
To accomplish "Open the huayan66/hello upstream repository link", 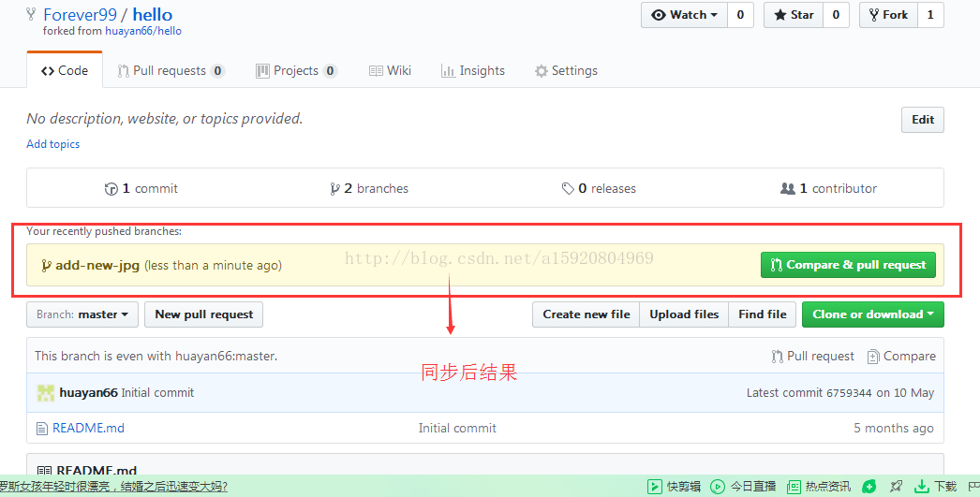I will 143,31.
